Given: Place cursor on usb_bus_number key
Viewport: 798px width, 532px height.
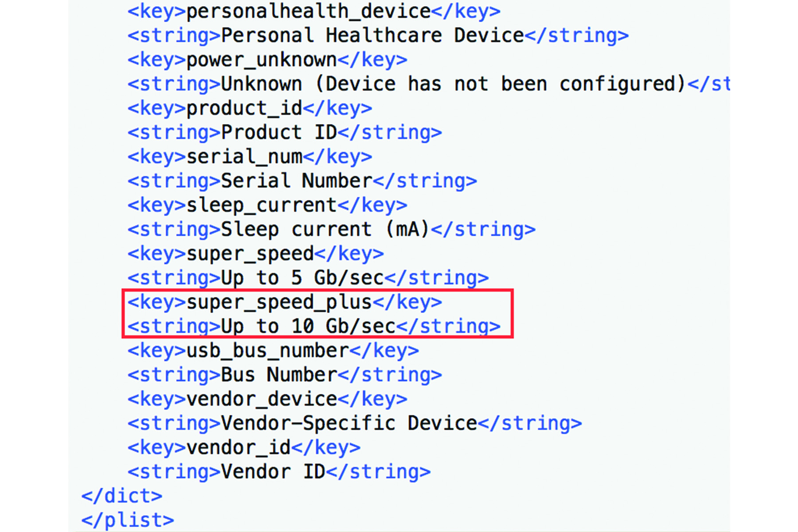Looking at the screenshot, I should (267, 351).
